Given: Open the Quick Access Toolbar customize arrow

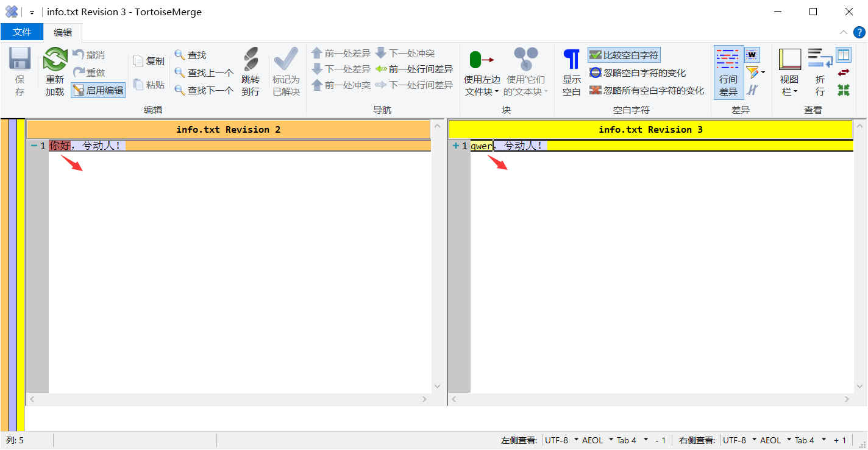Looking at the screenshot, I should point(32,12).
